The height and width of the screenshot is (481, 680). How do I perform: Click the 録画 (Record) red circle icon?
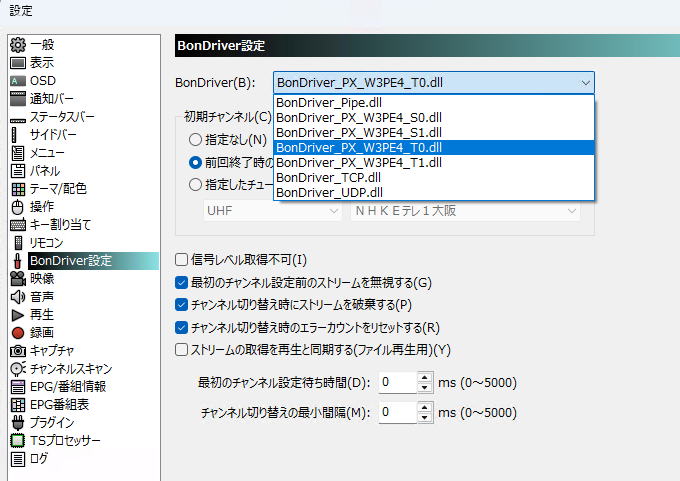17,332
